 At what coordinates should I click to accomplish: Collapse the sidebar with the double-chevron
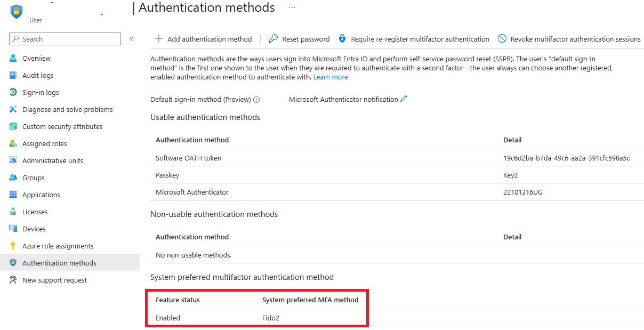click(x=131, y=39)
